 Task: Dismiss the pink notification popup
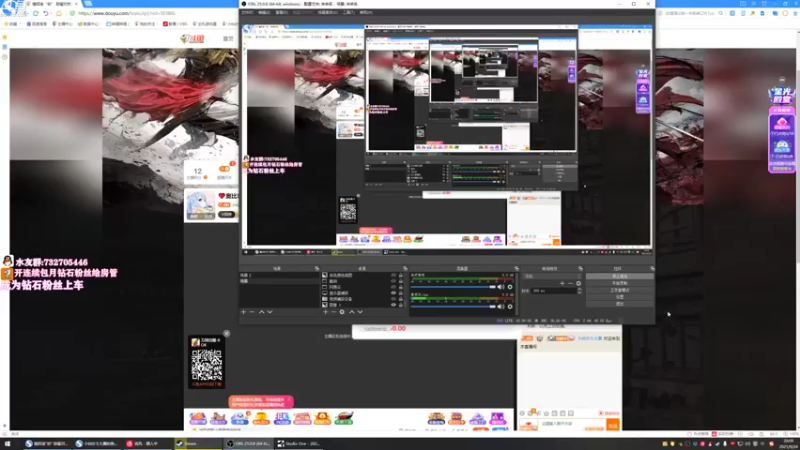coord(289,399)
